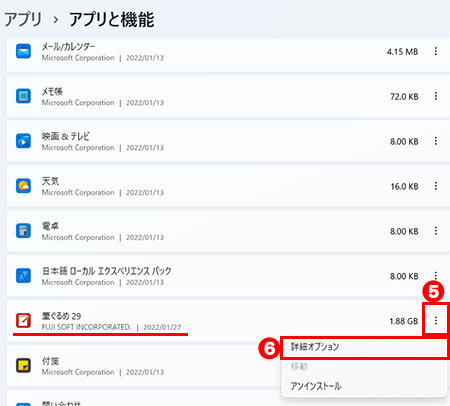This screenshot has height=406, width=450.
Task: Click the メール/カレンダー app icon
Action: [23, 51]
